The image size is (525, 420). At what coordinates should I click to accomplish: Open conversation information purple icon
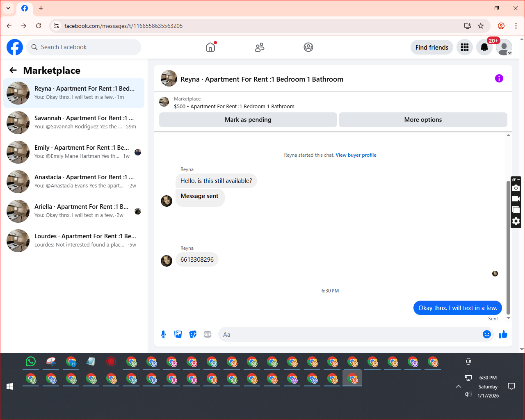click(499, 78)
